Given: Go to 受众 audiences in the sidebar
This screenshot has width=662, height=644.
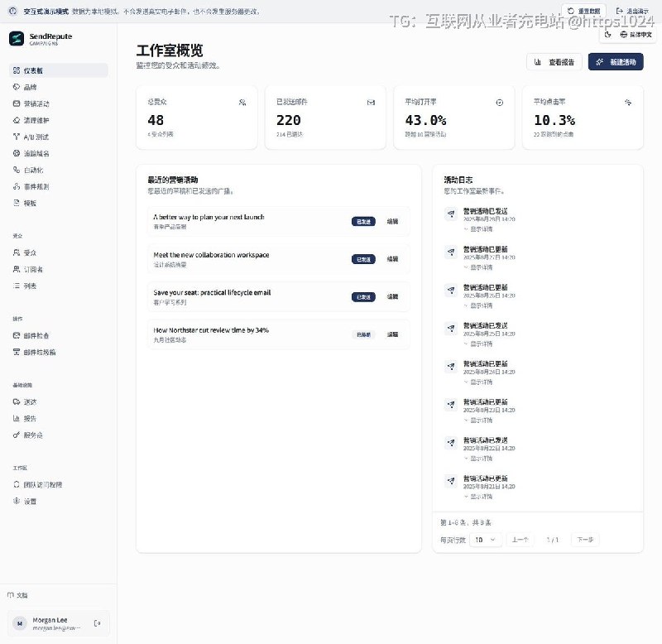Looking at the screenshot, I should click(58, 252).
